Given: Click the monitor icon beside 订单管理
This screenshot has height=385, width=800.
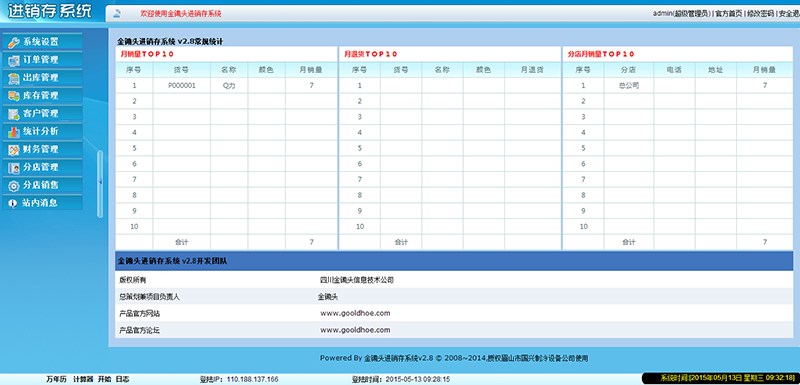Looking at the screenshot, I should [14, 60].
